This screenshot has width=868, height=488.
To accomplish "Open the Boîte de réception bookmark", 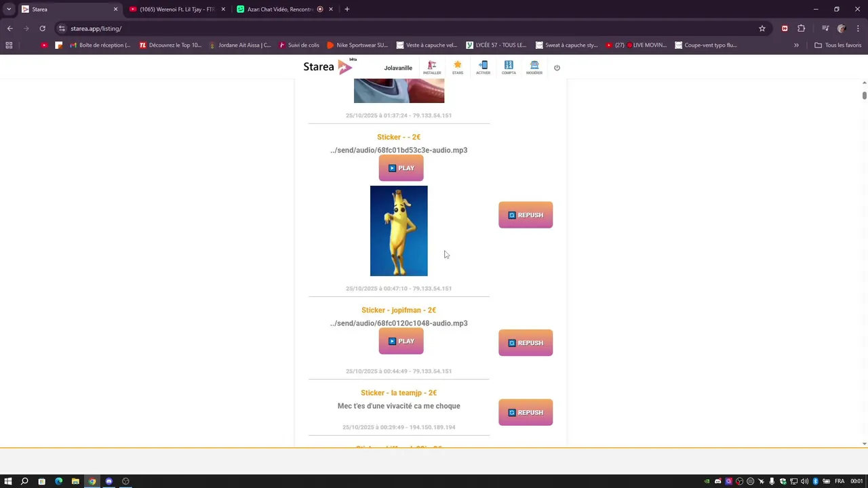I will coord(100,45).
